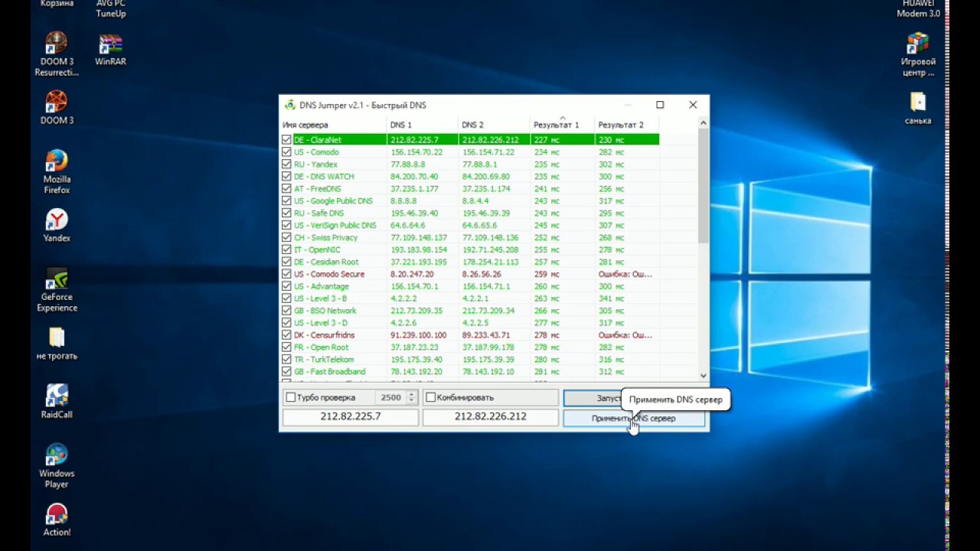Select the 'не трогать' folder icon

57,343
